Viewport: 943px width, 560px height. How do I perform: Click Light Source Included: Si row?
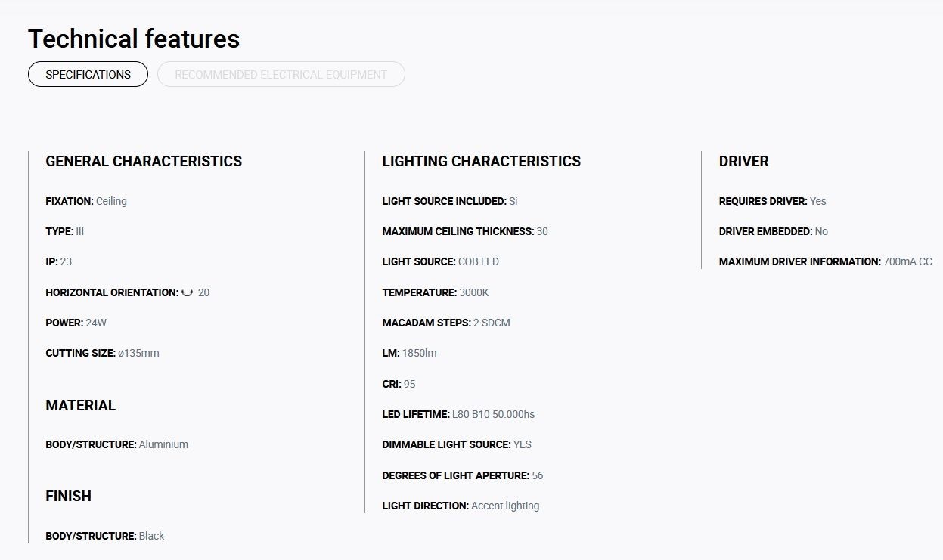click(x=450, y=201)
